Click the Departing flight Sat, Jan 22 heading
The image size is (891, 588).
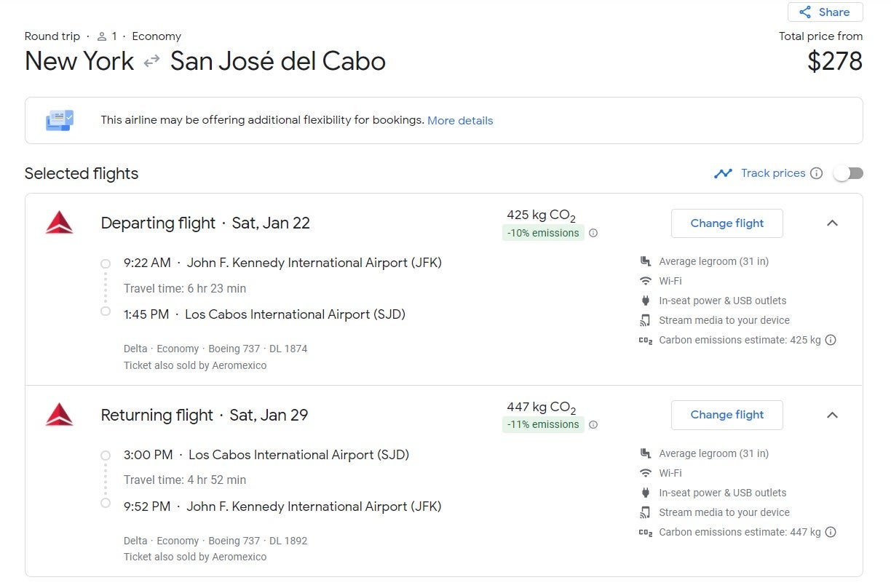205,223
